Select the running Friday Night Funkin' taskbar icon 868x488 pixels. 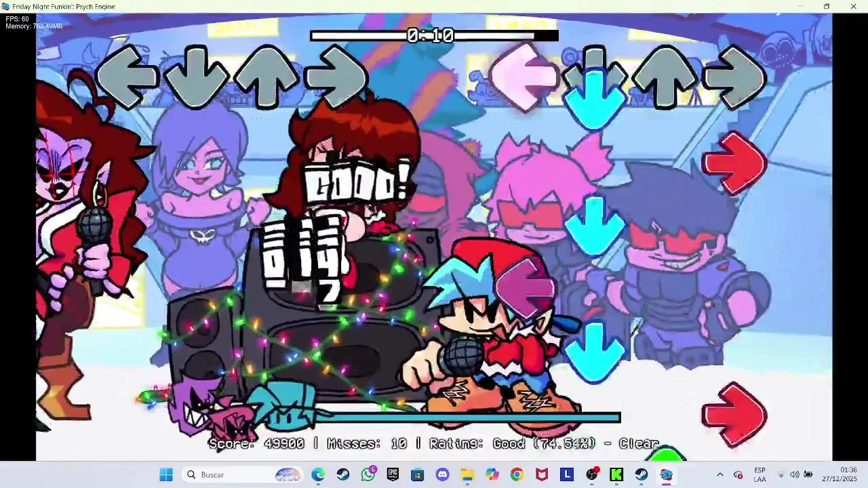(x=667, y=474)
